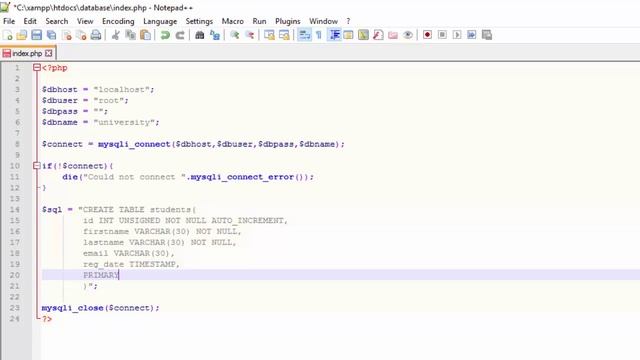The image size is (640, 360).
Task: Click the Close All toolbar icon
Action: pos(81,35)
